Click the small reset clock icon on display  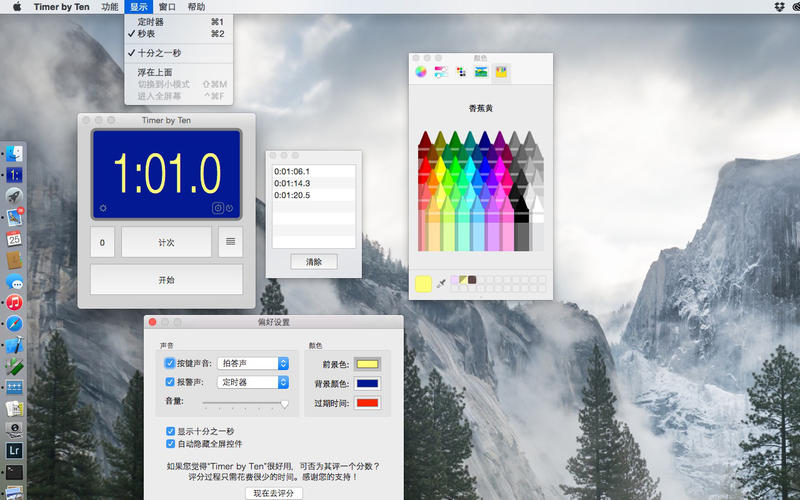[x=230, y=208]
